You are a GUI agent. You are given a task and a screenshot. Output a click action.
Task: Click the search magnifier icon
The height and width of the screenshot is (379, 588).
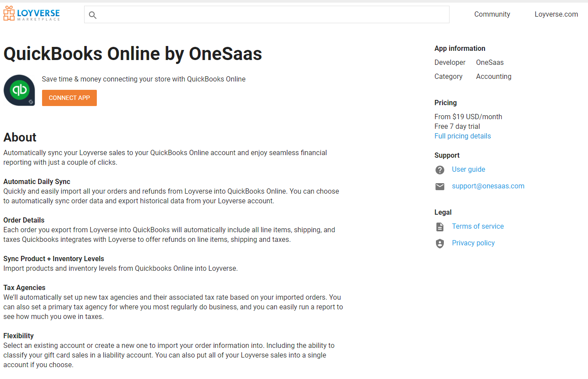92,15
